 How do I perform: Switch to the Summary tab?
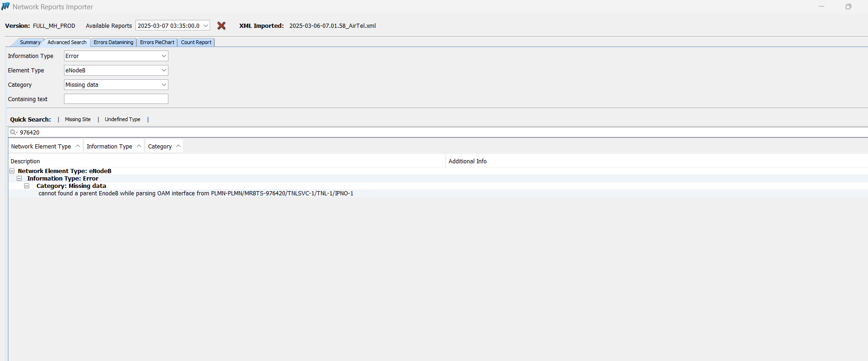click(x=30, y=42)
